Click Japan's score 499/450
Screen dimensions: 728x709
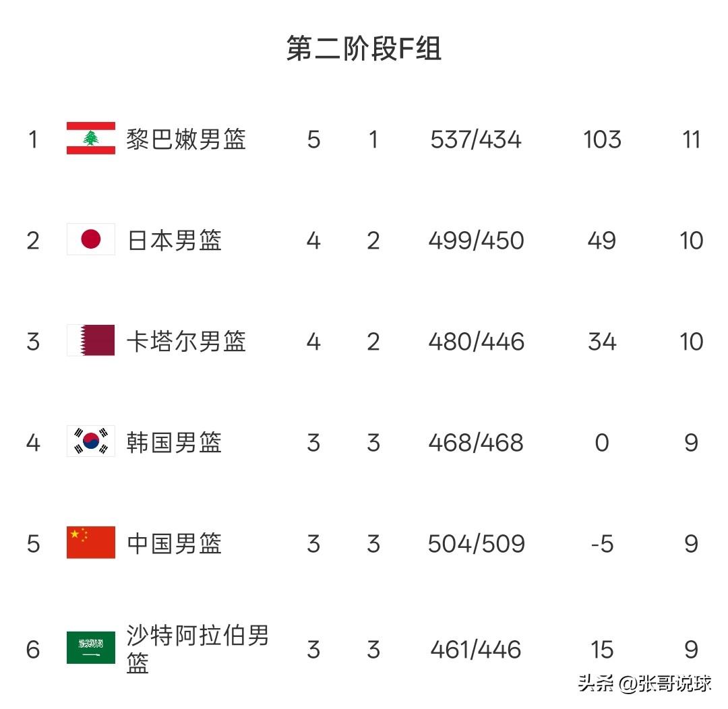click(x=476, y=241)
